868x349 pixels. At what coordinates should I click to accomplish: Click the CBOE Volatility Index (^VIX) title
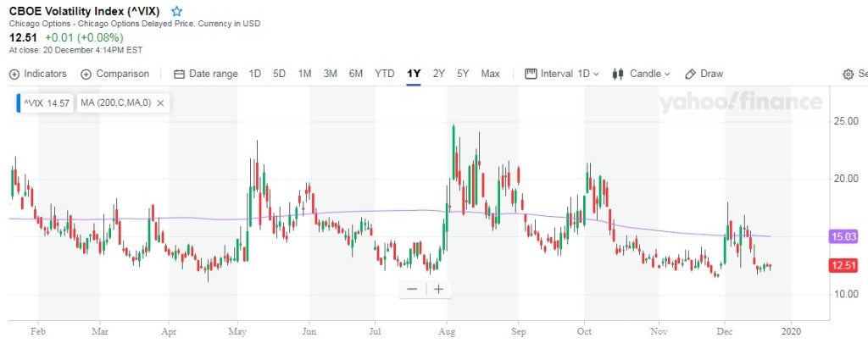pyautogui.click(x=85, y=11)
